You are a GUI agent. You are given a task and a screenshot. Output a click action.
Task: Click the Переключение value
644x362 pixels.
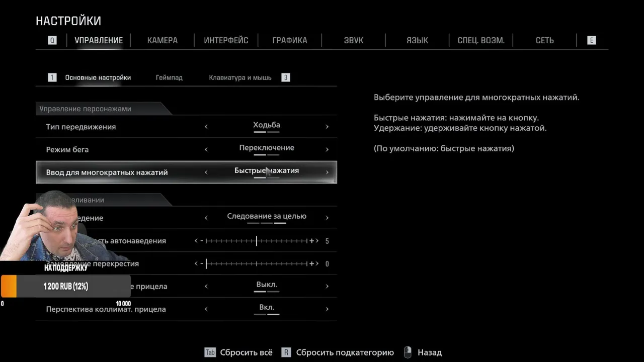pos(267,148)
